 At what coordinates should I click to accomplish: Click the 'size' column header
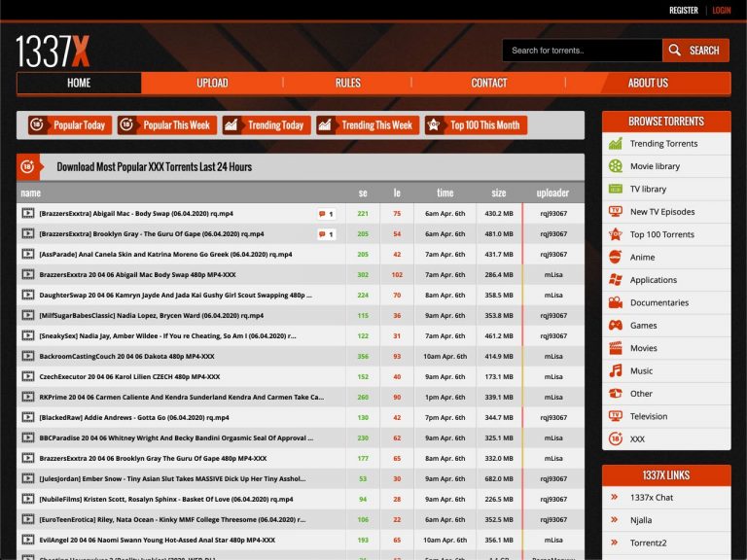click(498, 192)
